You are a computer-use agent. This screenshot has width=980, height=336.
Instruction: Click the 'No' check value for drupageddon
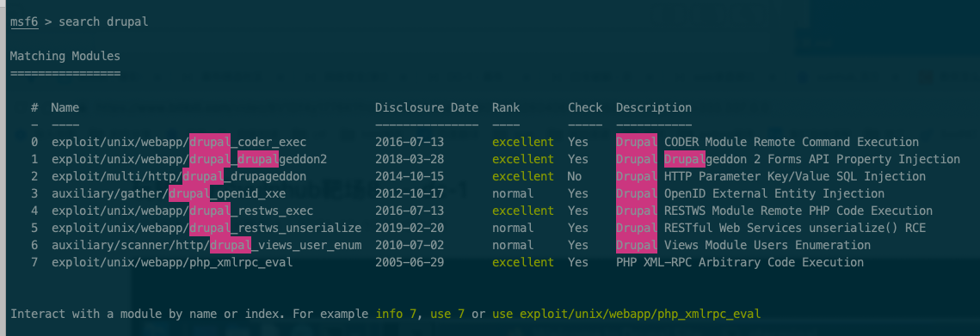(575, 176)
